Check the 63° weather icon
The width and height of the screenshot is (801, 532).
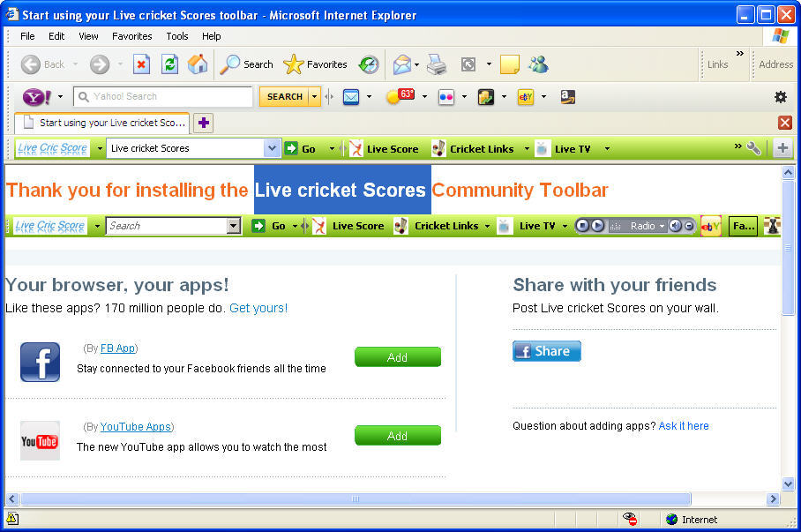[402, 98]
